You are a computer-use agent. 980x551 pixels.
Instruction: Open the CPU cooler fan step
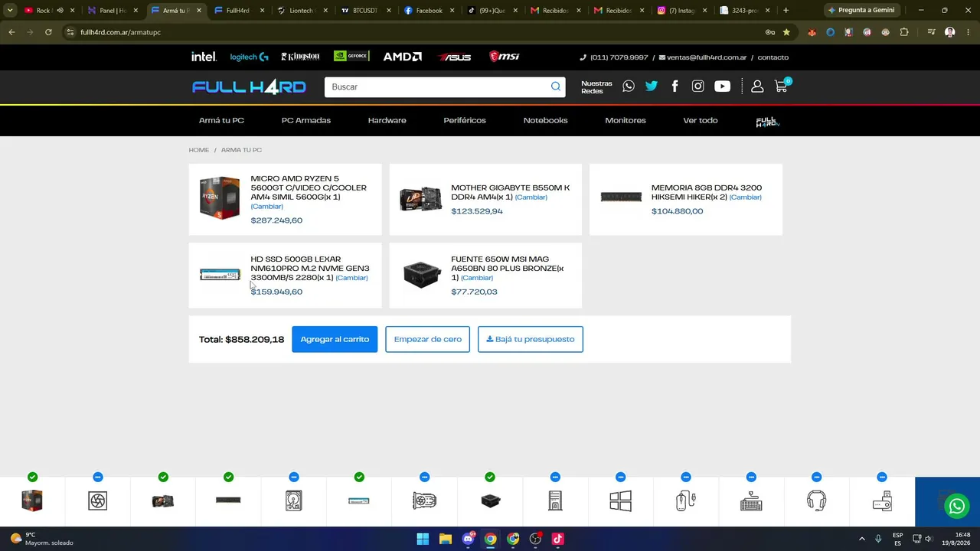pyautogui.click(x=97, y=501)
